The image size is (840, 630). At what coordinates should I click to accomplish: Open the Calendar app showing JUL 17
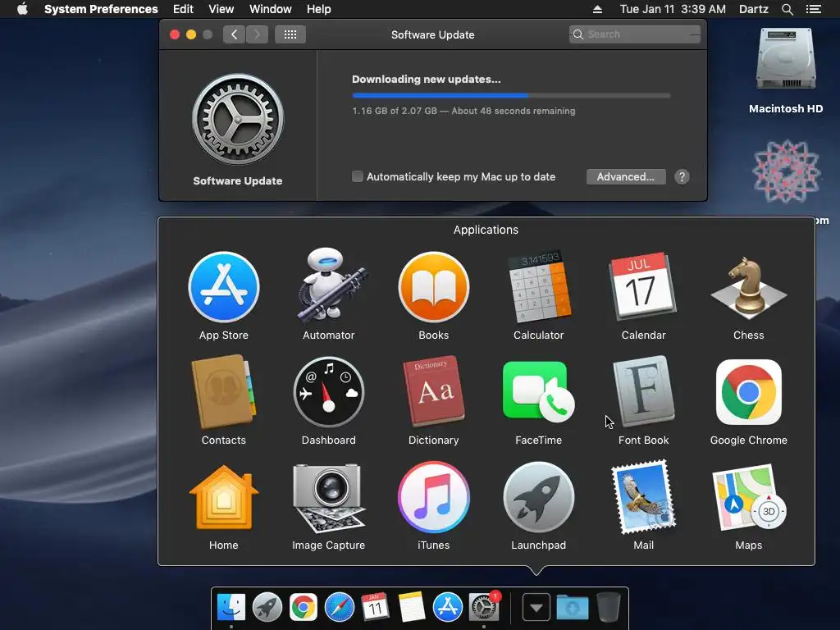point(643,286)
